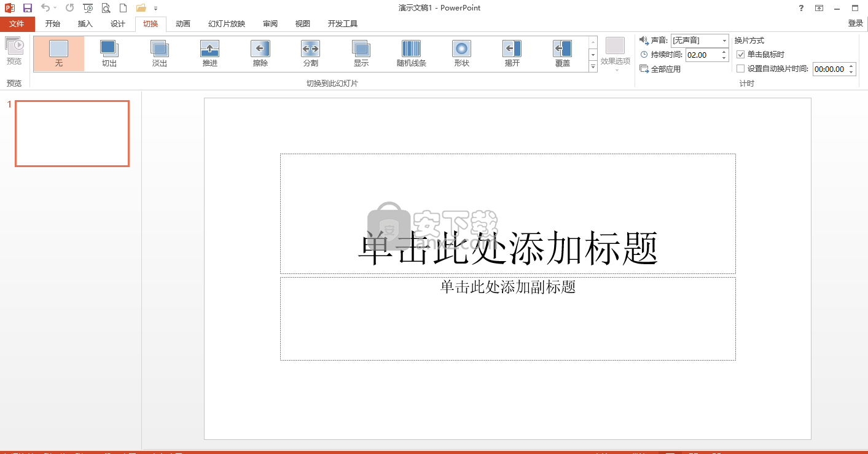Screen dimensions: 868x454
Task: Apply the 擦除 transition
Action: pyautogui.click(x=260, y=54)
